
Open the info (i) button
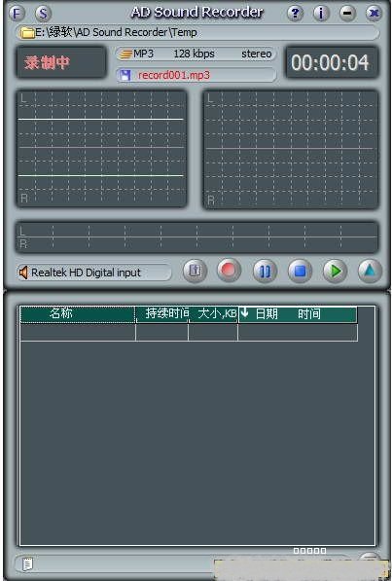pos(321,14)
